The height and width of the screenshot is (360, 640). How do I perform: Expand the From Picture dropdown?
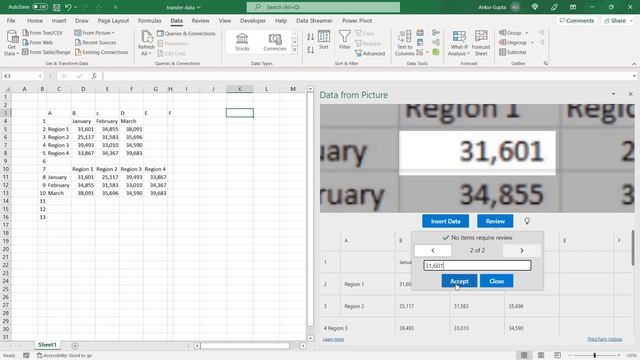113,33
